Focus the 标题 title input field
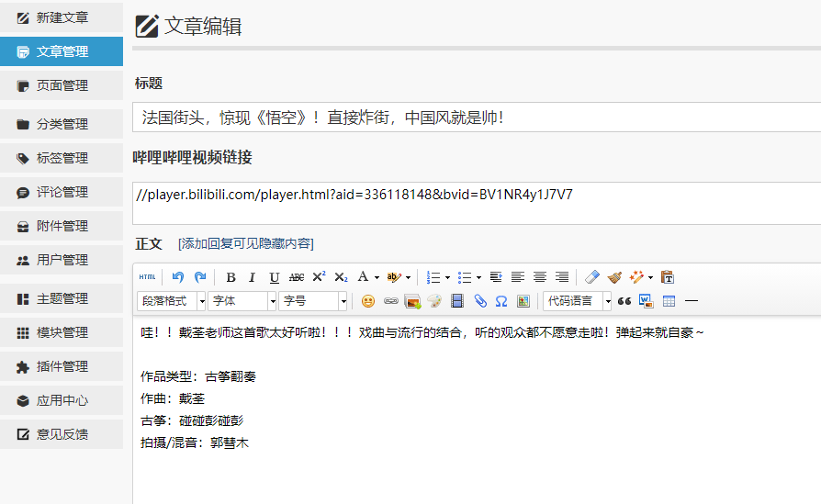This screenshot has width=821, height=504. [477, 118]
